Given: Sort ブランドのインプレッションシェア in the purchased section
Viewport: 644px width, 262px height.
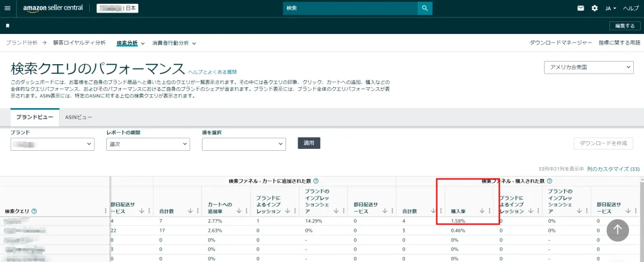Looking at the screenshot, I should (x=579, y=210).
